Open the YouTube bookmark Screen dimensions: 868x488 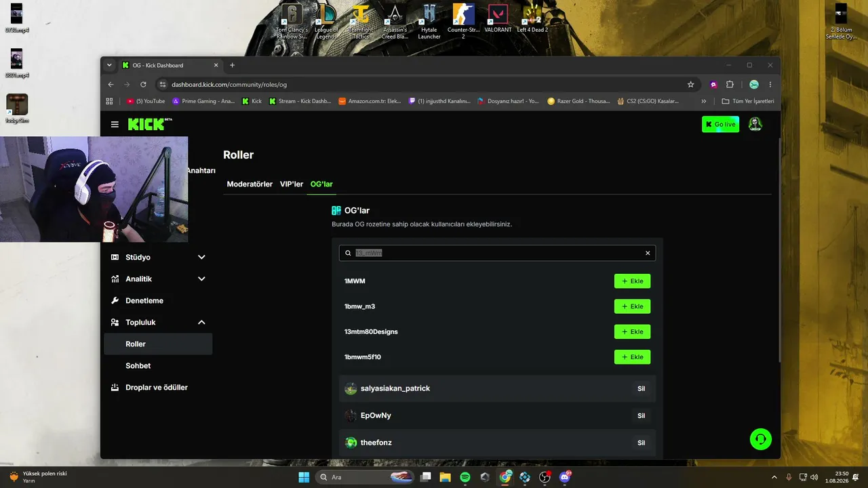tap(146, 101)
